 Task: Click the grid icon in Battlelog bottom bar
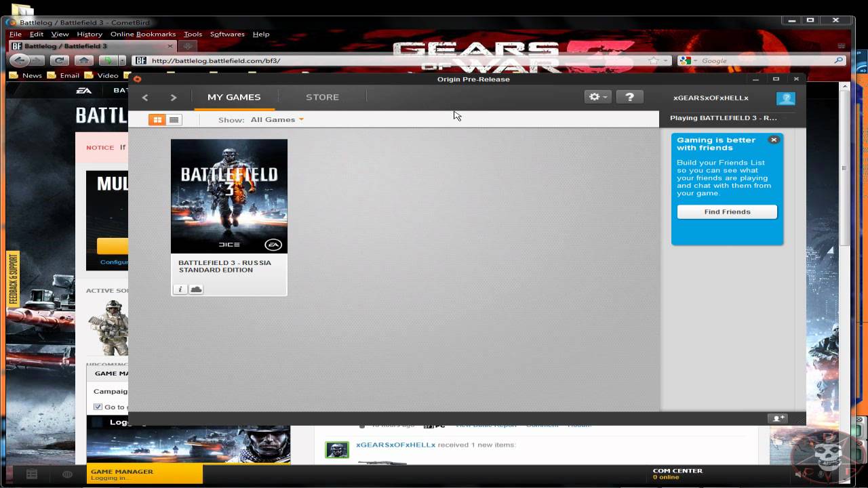click(31, 474)
